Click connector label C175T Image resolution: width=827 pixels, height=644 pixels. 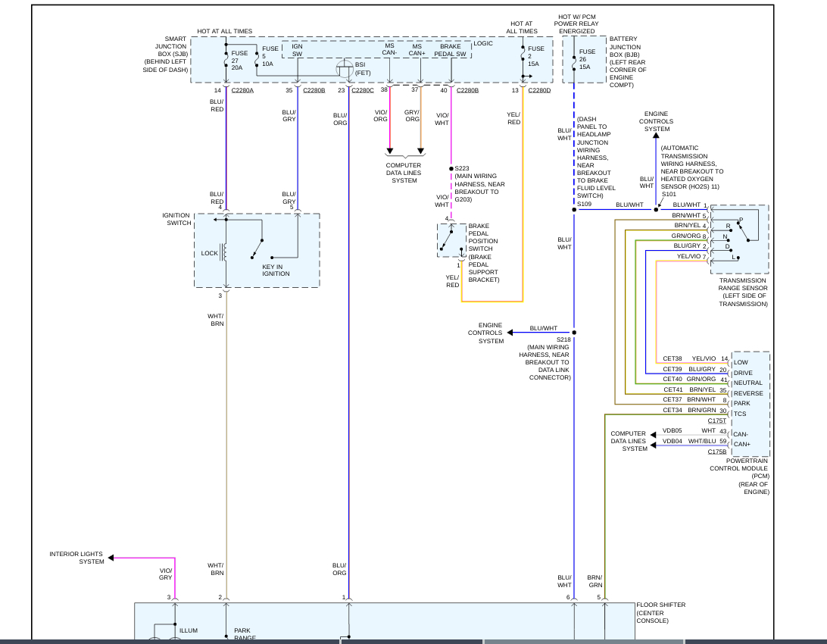pos(716,420)
